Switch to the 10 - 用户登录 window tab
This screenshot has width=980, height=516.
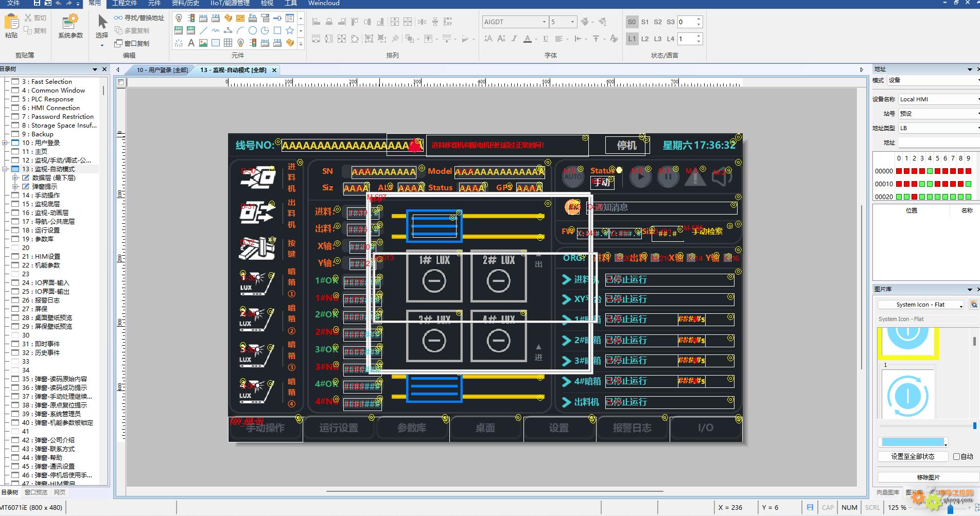click(x=162, y=70)
